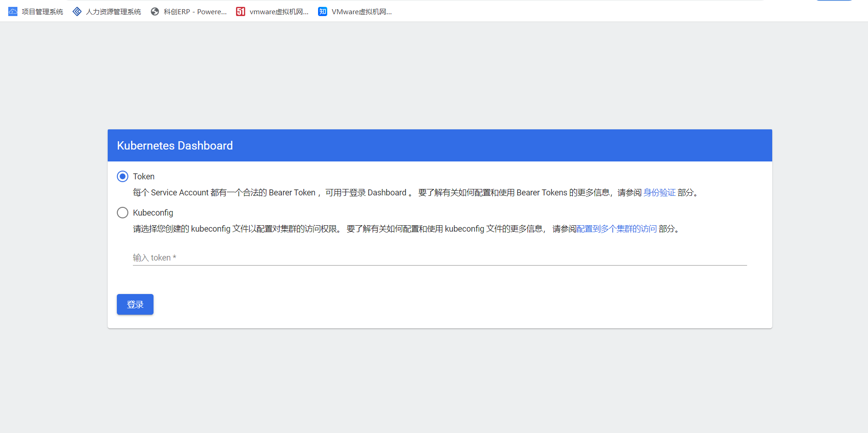Screen dimensions: 868x433
Task: Select the Kubeconfig radio button
Action: click(122, 213)
